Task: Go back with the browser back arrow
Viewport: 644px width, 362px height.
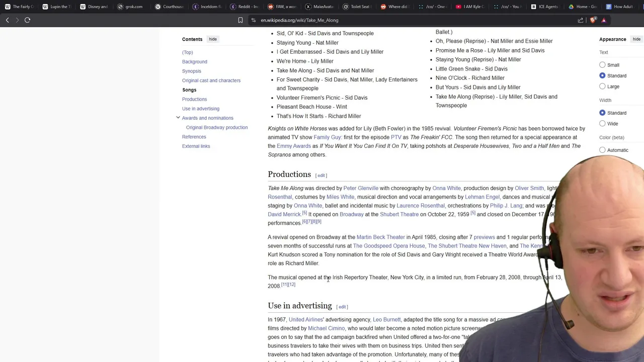Action: pos(8,20)
